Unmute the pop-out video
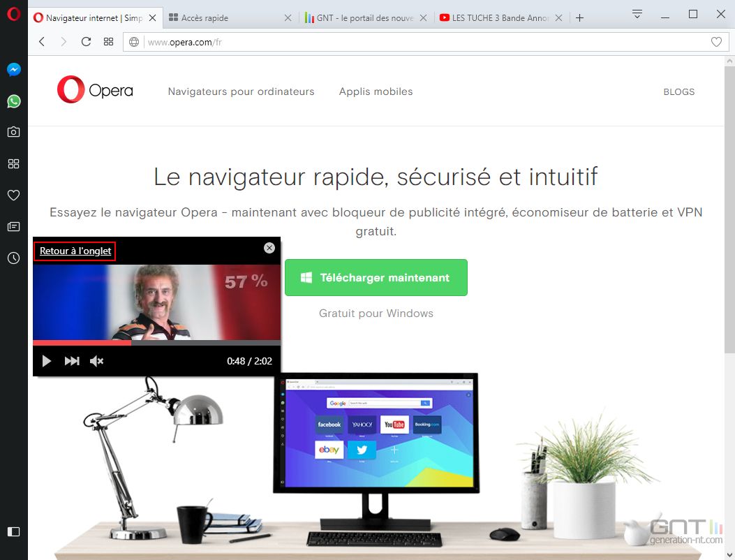Image resolution: width=735 pixels, height=560 pixels. 96,361
